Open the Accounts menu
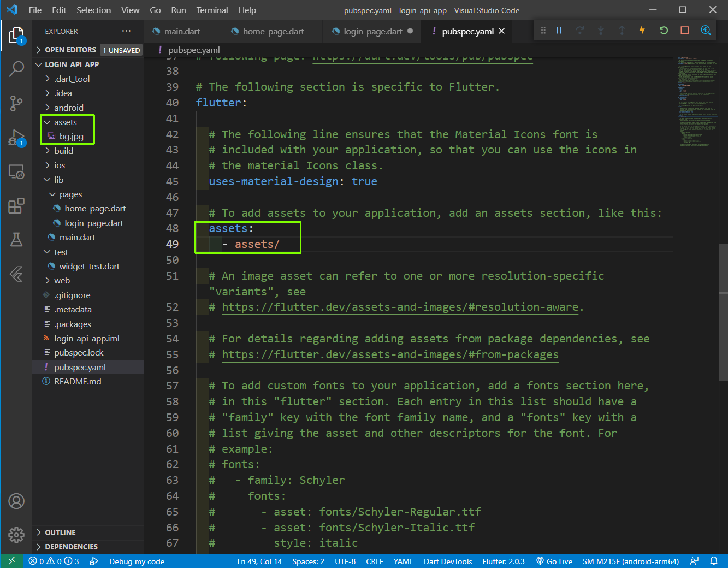This screenshot has height=568, width=728. click(x=16, y=501)
